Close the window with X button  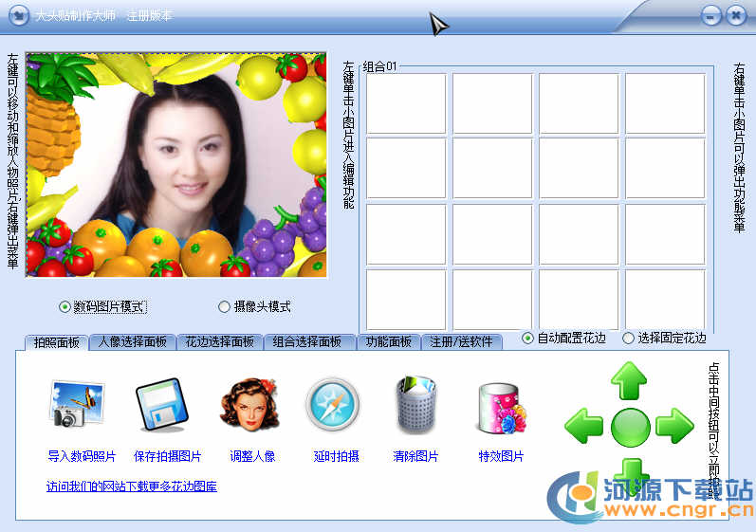pos(736,16)
